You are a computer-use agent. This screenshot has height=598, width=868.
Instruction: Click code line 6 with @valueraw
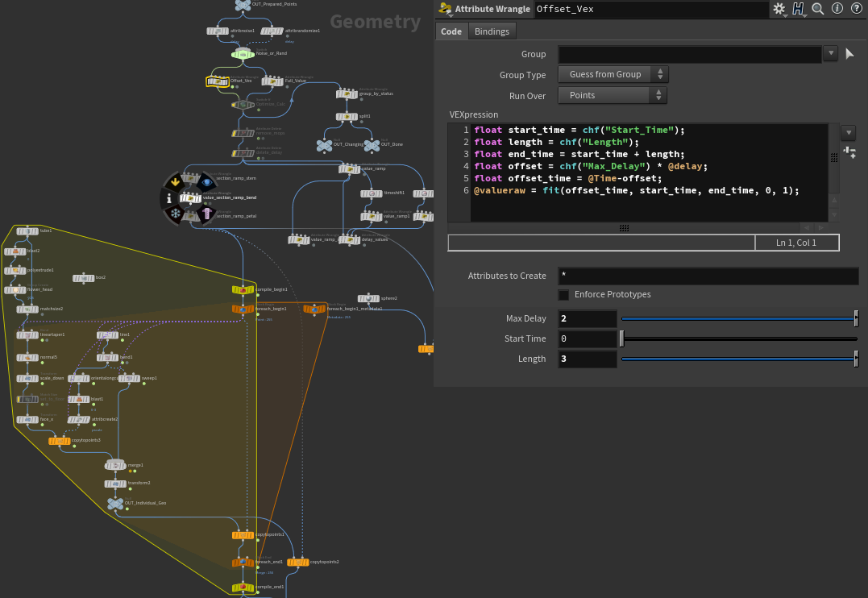click(x=637, y=190)
